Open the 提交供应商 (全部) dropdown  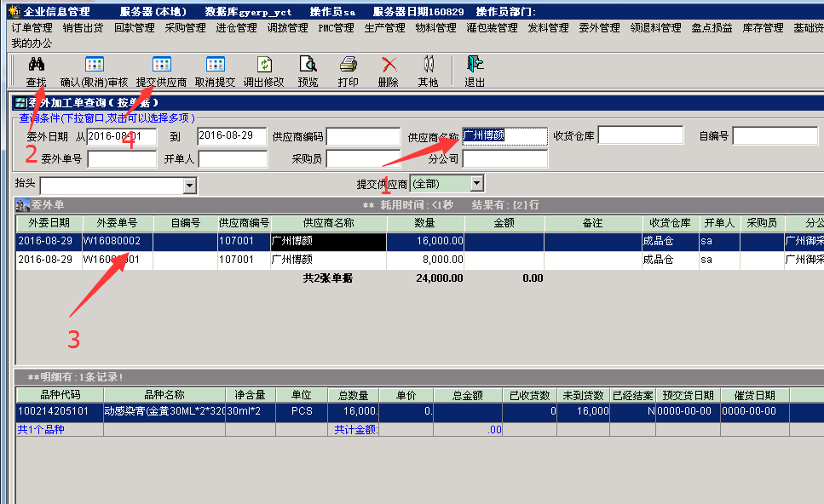coord(476,183)
